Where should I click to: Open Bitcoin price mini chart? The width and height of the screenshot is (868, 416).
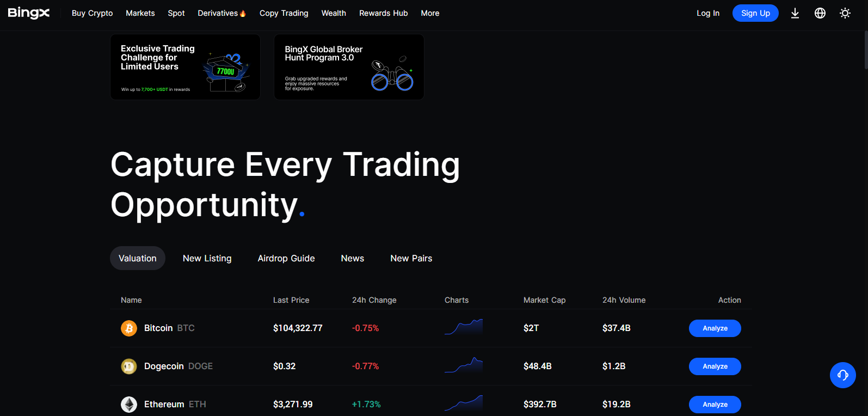pos(464,327)
